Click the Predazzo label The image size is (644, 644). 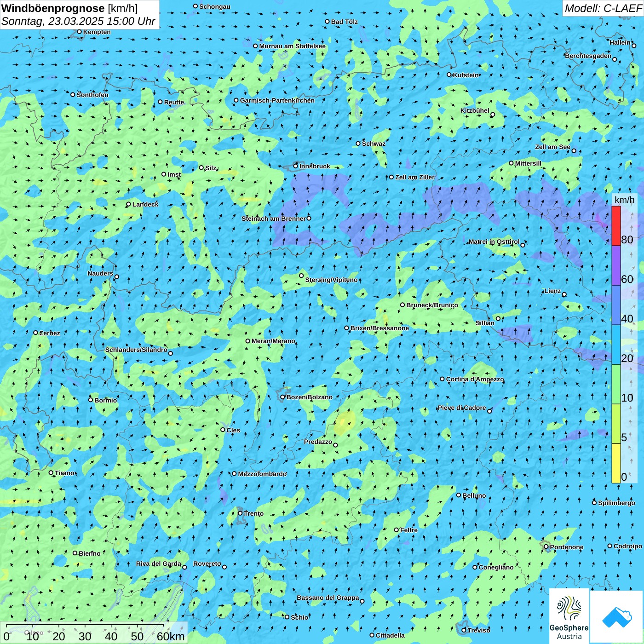[x=318, y=442]
